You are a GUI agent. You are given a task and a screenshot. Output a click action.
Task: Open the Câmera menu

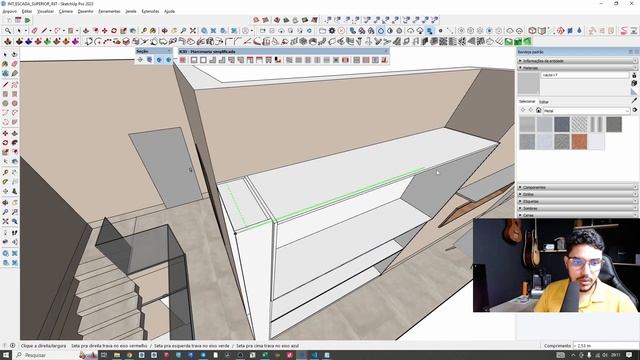pyautogui.click(x=66, y=11)
